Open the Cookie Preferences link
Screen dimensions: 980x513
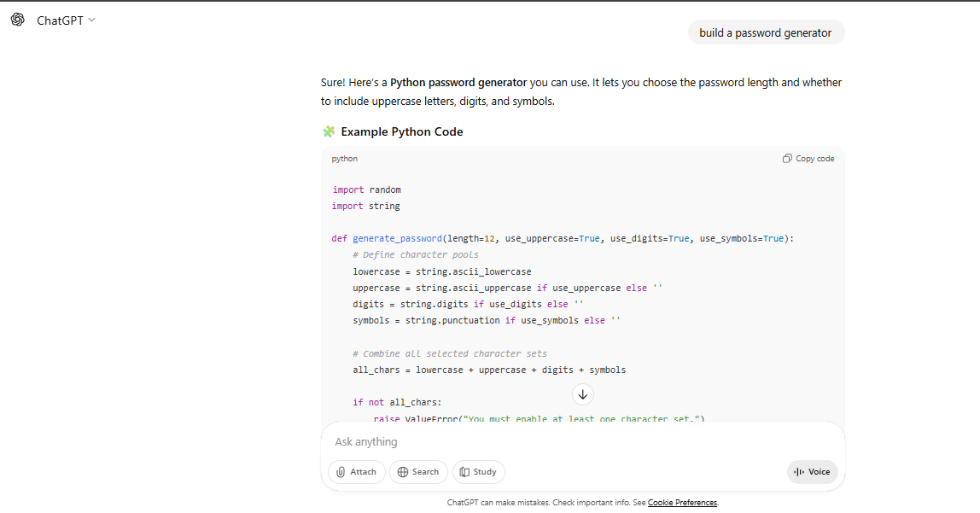pos(682,503)
